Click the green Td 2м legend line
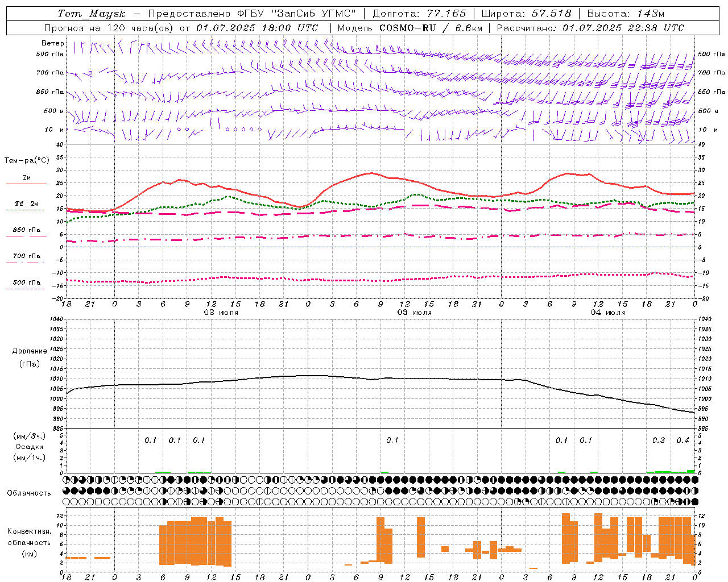The height and width of the screenshot is (582, 728). point(25,210)
